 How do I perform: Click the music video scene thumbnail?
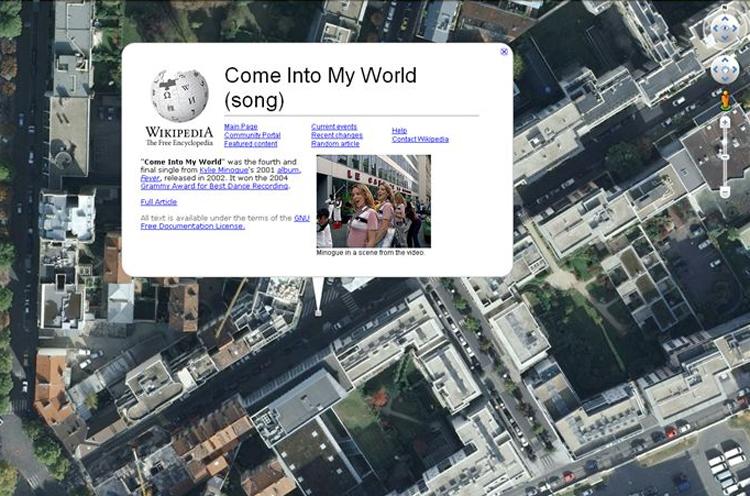374,201
